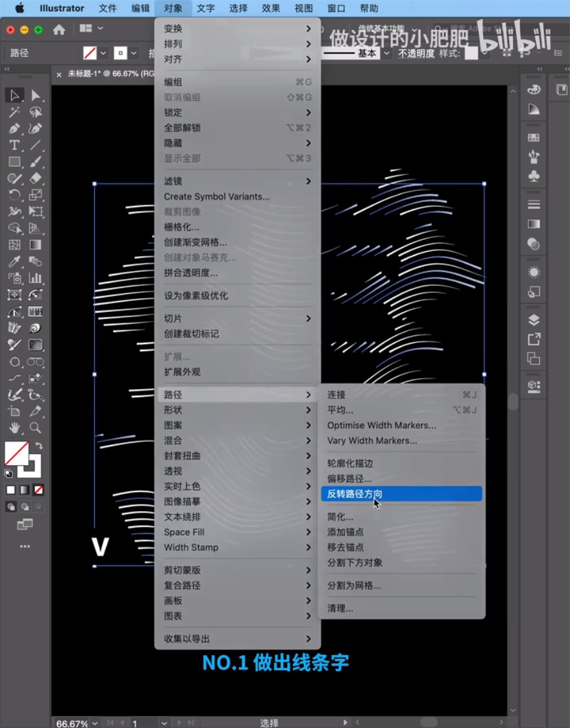Select the Line Segment tool

pos(35,145)
